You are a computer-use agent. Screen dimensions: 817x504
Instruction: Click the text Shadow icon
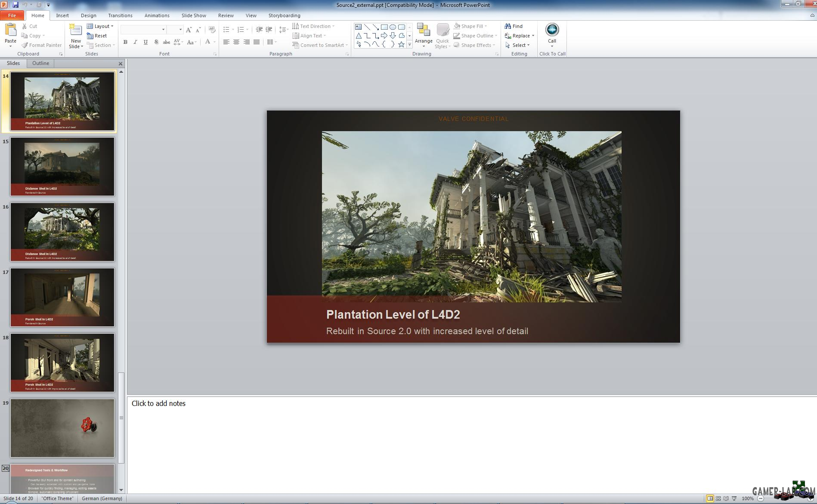[x=156, y=42]
